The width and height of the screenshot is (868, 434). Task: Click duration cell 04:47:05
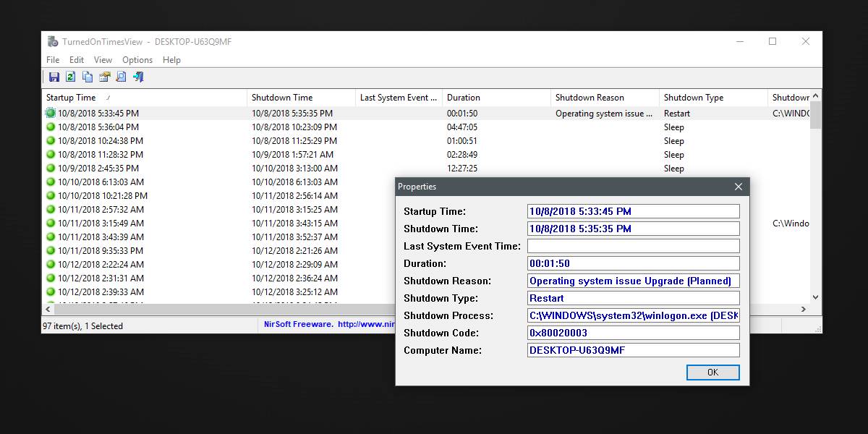(462, 127)
